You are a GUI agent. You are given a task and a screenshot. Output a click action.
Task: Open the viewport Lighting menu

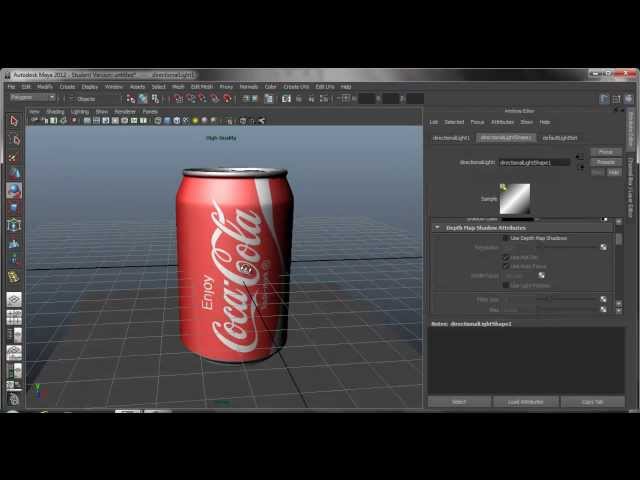80,111
